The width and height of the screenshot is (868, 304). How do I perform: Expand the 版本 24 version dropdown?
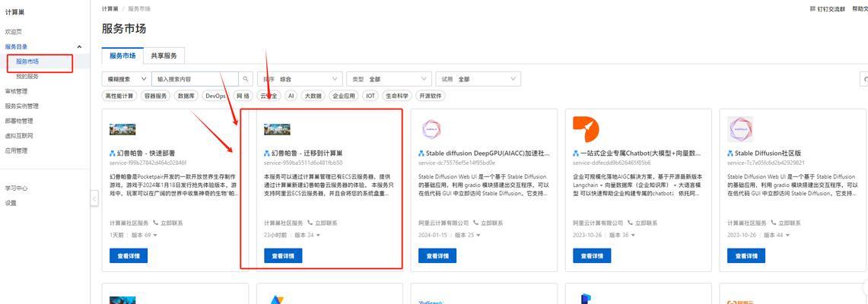point(307,235)
